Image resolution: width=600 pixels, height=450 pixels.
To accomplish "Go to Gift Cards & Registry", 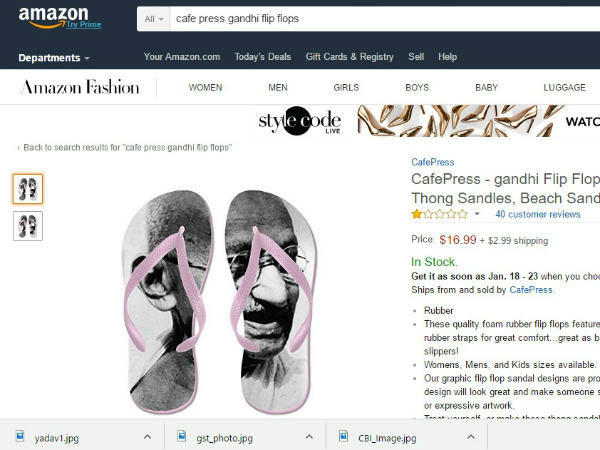I will (x=349, y=57).
